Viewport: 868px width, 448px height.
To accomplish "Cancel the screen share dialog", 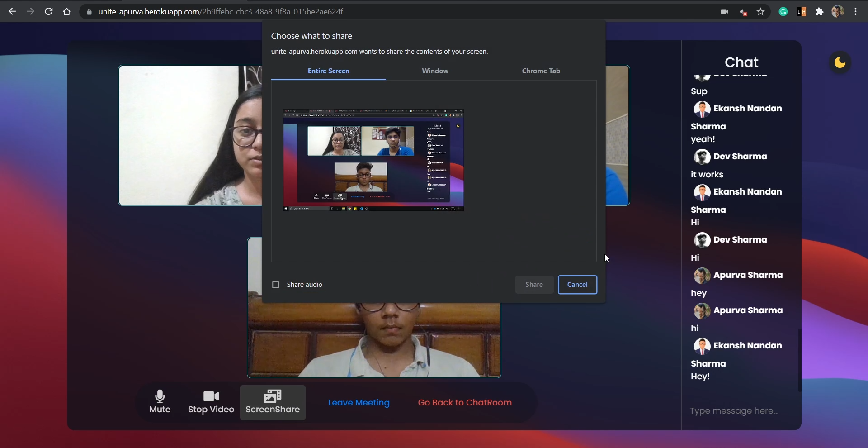I will 577,285.
